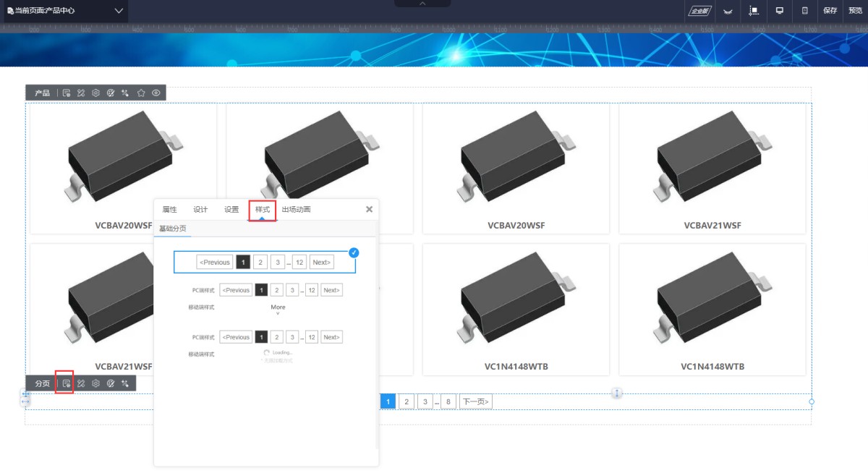Collapse the top panel arrow
Viewport: 868px width, 473px height.
422,4
